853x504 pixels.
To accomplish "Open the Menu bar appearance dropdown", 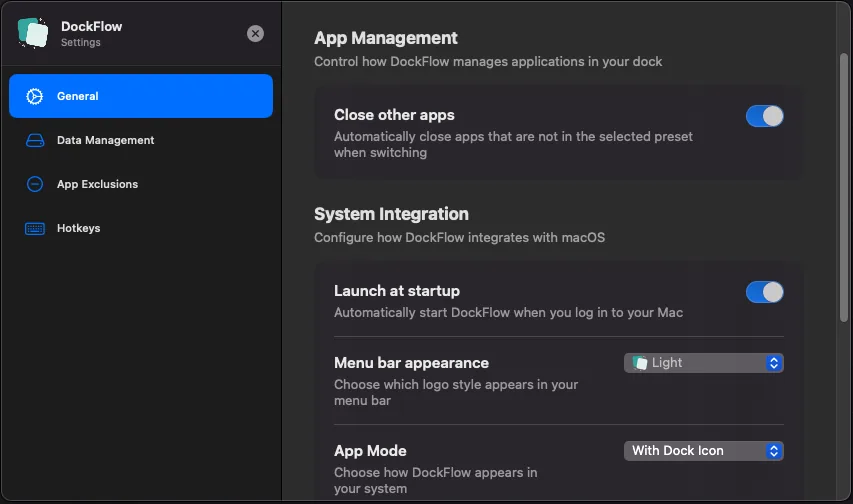I will pos(703,363).
